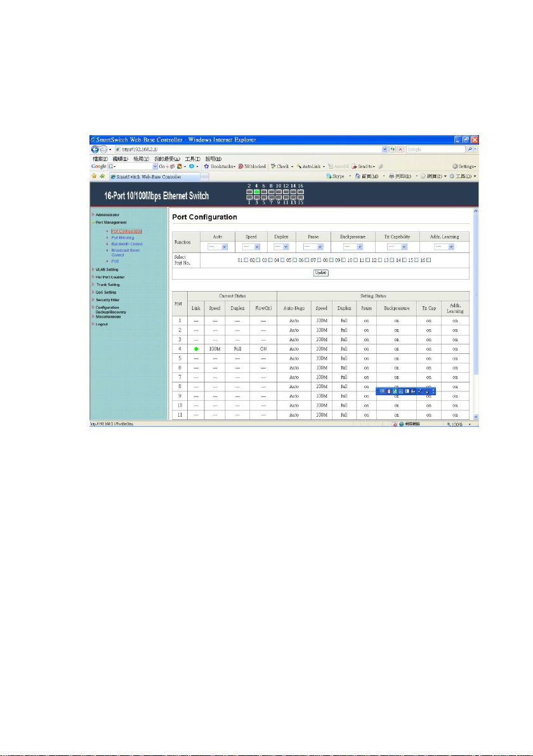Open the Port Mirroring link
This screenshot has height=756, width=533.
click(x=122, y=238)
